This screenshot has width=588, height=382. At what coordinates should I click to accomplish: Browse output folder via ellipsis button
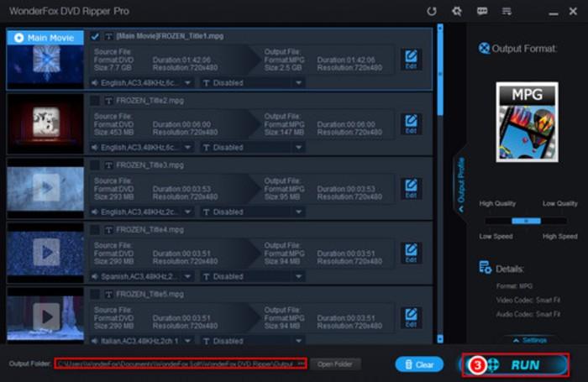(x=301, y=364)
